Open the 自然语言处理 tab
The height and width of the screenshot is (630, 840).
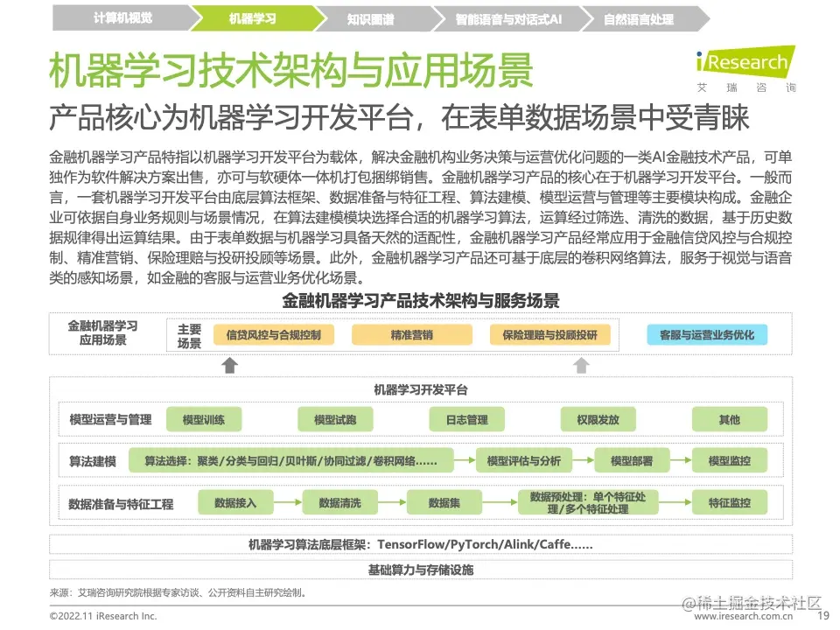tap(639, 18)
